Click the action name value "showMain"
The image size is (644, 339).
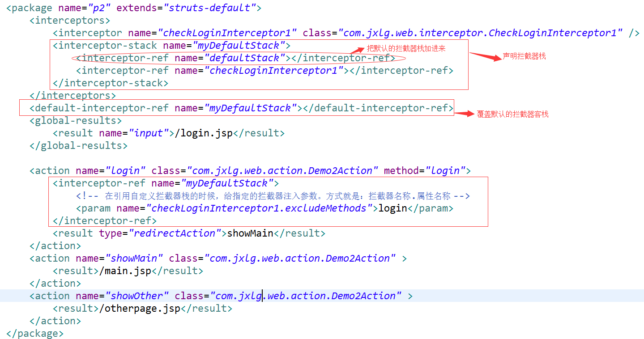click(134, 258)
